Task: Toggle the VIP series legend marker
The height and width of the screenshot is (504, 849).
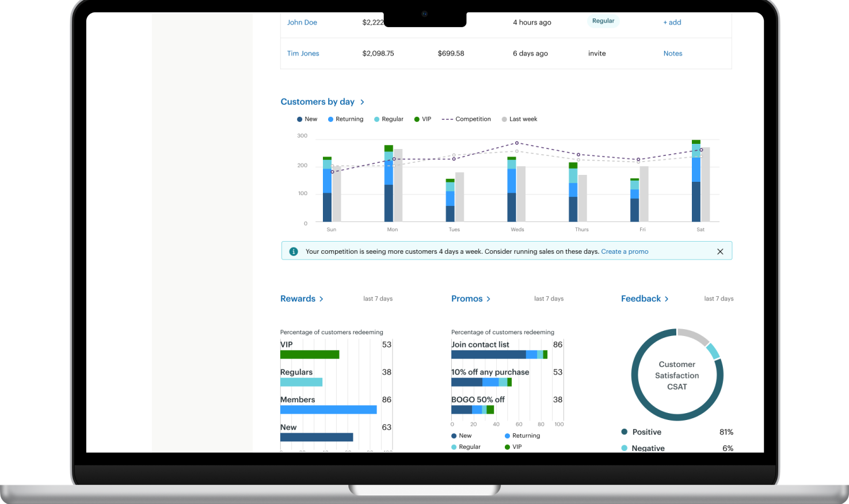Action: (417, 119)
